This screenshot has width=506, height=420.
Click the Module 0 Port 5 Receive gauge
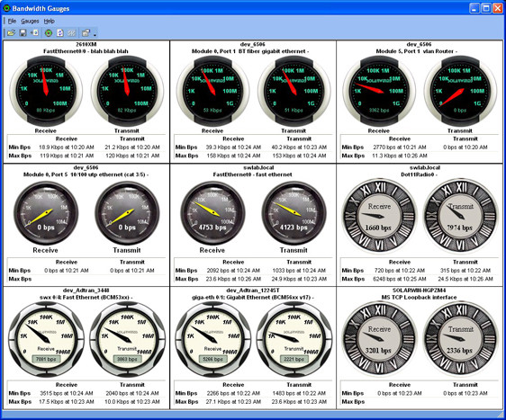click(x=46, y=213)
